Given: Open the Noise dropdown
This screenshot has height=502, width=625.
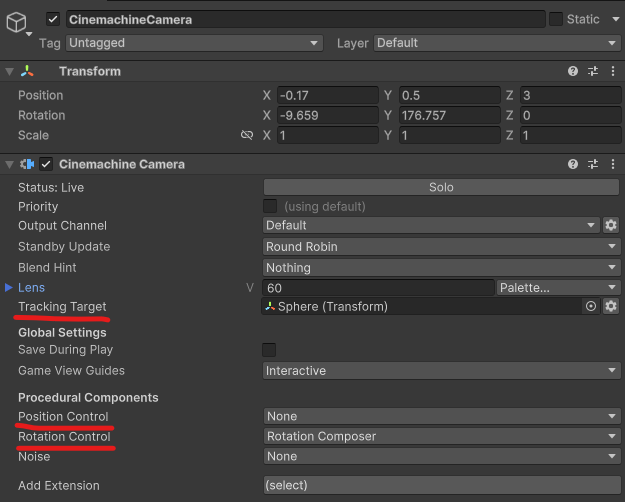Looking at the screenshot, I should [x=442, y=456].
